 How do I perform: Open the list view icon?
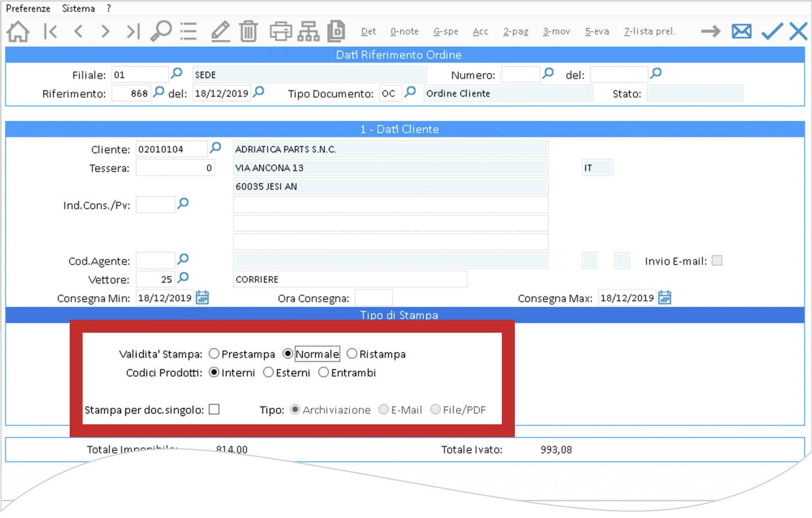[x=189, y=32]
